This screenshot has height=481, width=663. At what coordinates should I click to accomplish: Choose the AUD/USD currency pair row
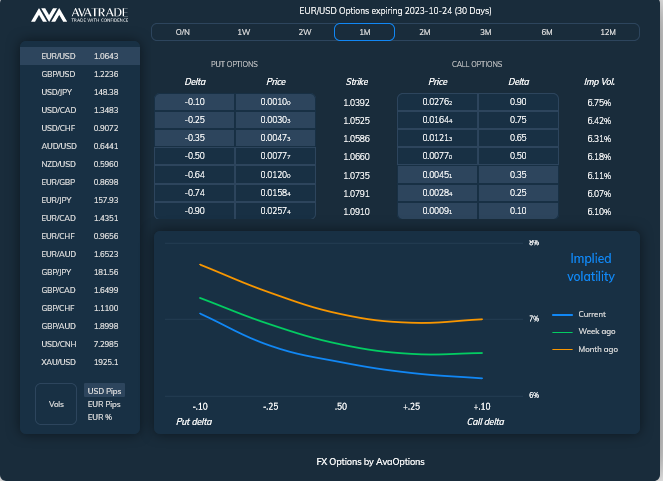point(80,146)
